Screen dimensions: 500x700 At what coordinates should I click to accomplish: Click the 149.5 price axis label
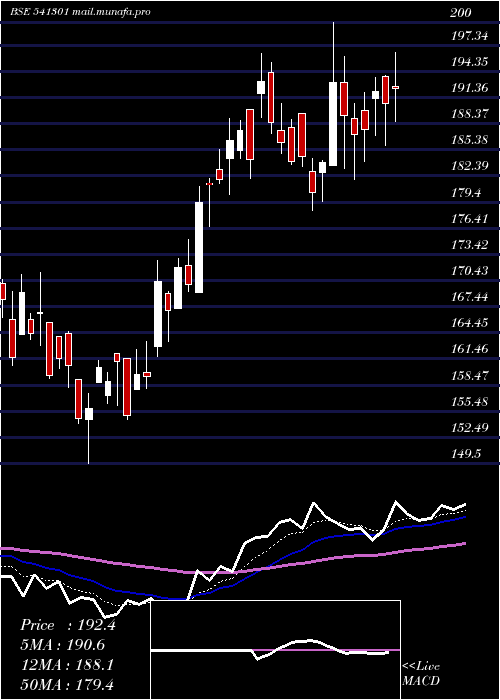pos(466,454)
